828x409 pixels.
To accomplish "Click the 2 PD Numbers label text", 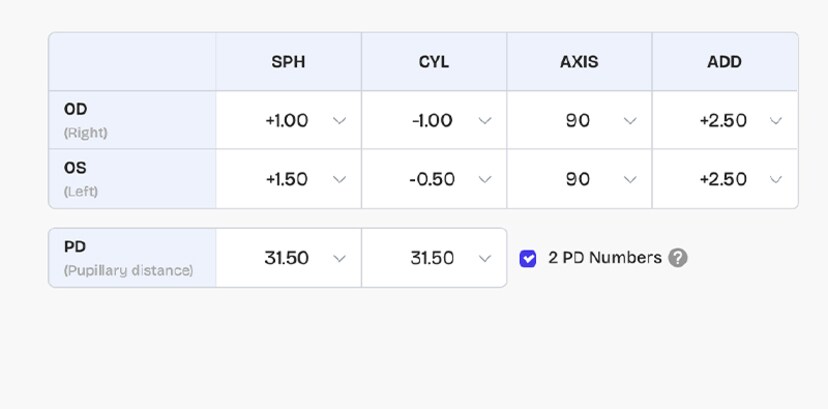I will click(x=604, y=258).
